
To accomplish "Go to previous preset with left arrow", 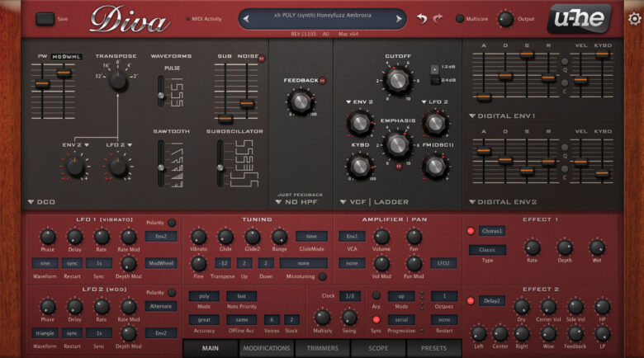I will click(x=246, y=19).
